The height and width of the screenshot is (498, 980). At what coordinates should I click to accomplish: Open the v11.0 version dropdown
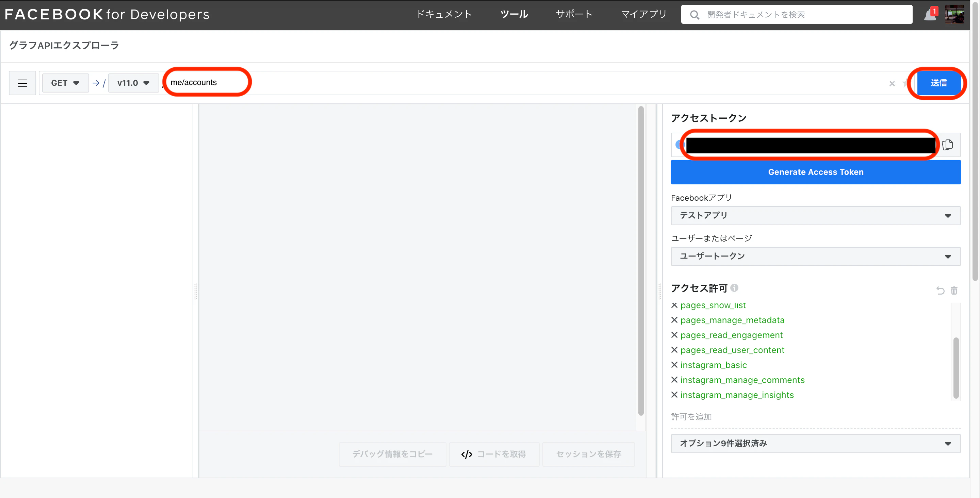[133, 83]
